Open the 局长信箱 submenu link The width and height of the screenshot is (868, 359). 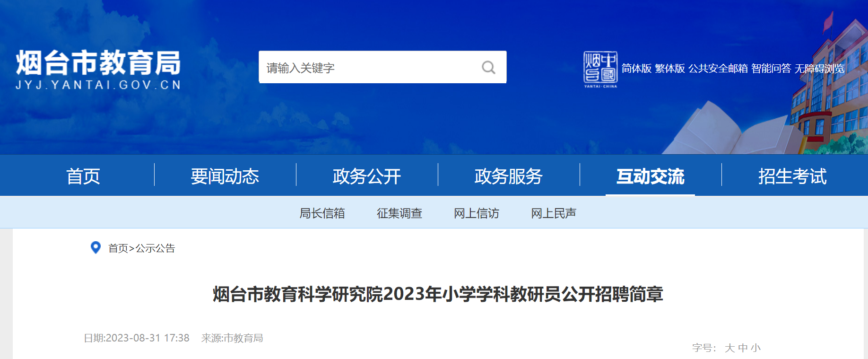(x=322, y=213)
